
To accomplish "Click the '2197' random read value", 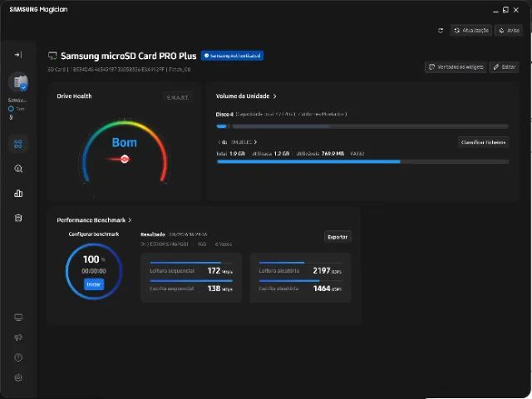I will [322, 271].
